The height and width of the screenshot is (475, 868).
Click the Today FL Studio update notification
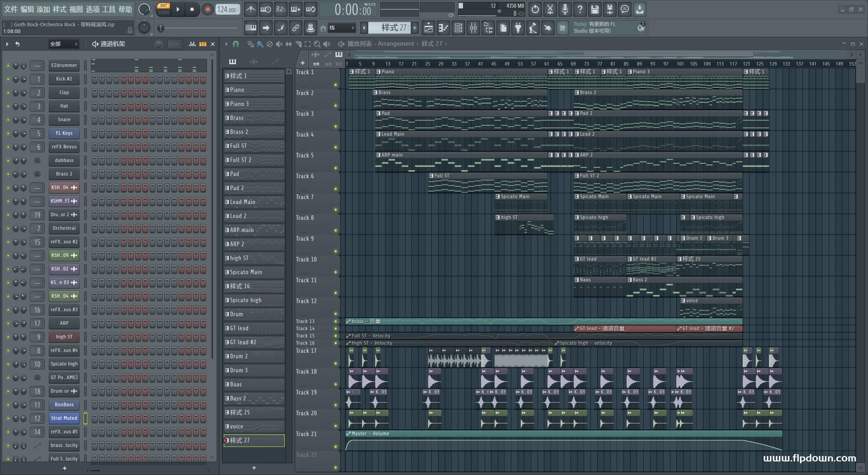coord(609,28)
